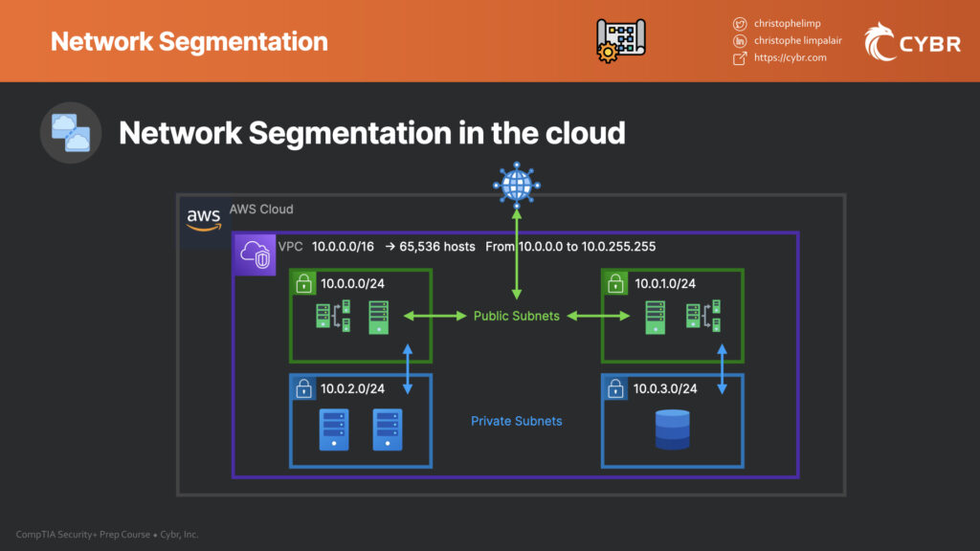Click the lock icon of subnet 10.0.3.0/24
The height and width of the screenshot is (551, 980).
tap(615, 388)
